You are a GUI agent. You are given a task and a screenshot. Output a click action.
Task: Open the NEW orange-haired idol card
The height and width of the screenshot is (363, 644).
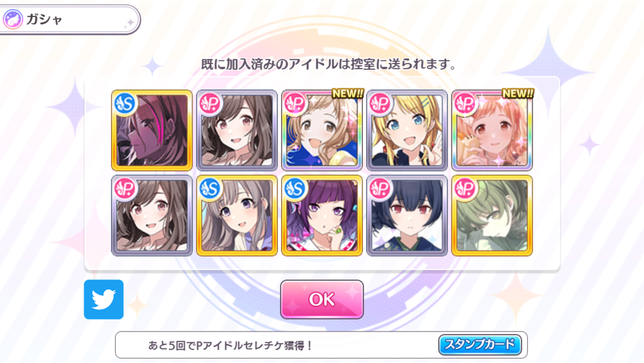[492, 131]
